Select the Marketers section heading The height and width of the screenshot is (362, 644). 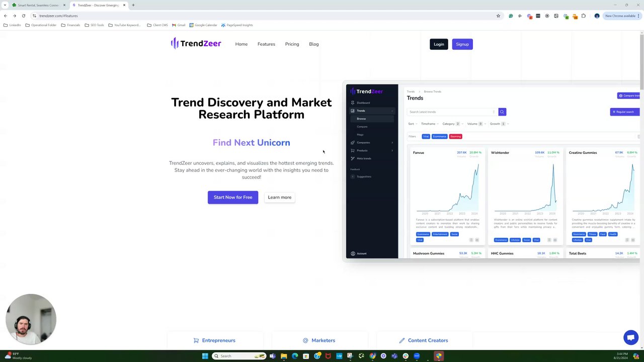click(323, 340)
